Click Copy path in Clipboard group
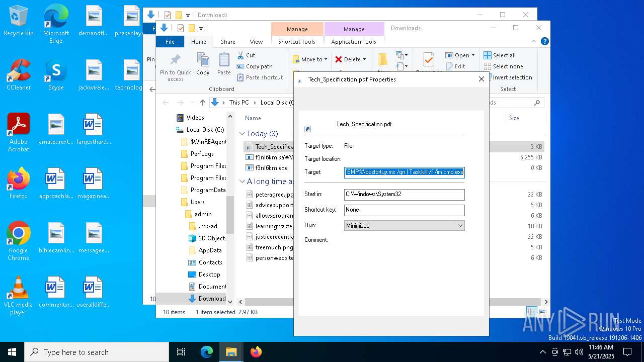The height and width of the screenshot is (362, 644). tap(255, 66)
